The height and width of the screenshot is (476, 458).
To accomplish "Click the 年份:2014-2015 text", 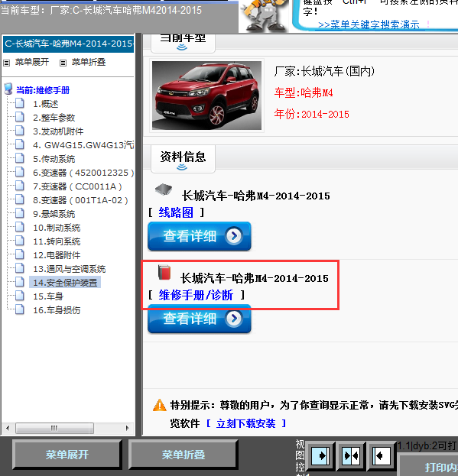I will (x=312, y=115).
